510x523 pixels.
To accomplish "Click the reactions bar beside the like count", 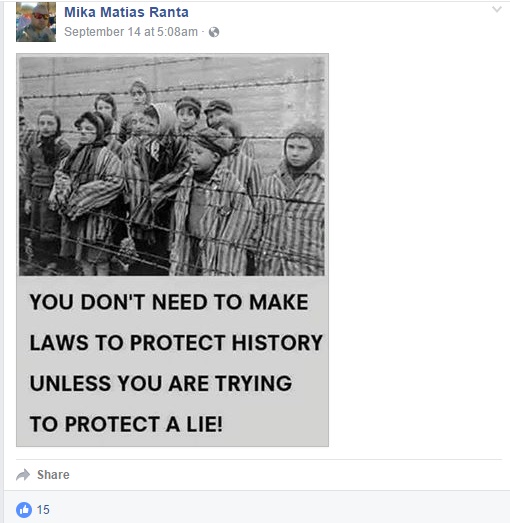I will pyautogui.click(x=33, y=510).
